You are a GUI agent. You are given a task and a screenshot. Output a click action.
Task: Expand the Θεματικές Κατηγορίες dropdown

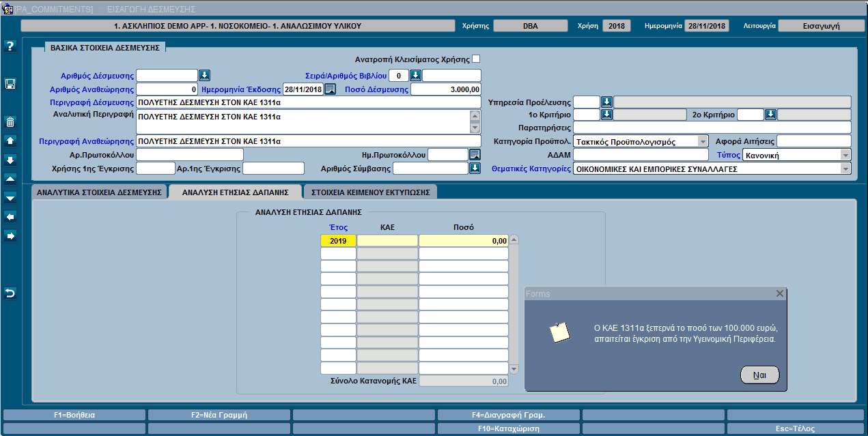coord(845,168)
